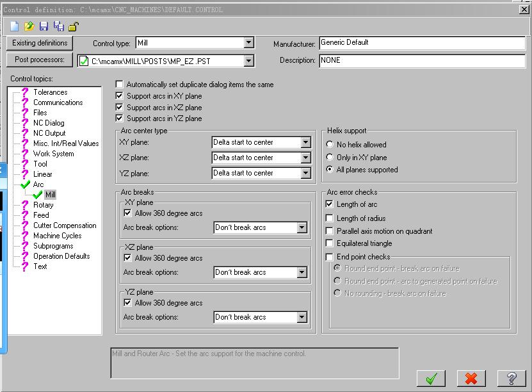Click the Mill and Router Arc help text box
Image resolution: width=532 pixels, height=392 pixels.
pos(255,363)
